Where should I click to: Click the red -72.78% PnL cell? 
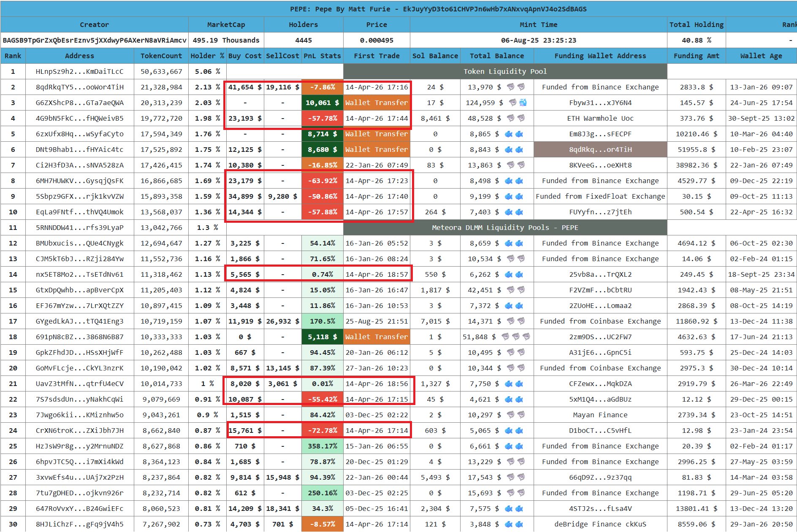click(x=322, y=430)
